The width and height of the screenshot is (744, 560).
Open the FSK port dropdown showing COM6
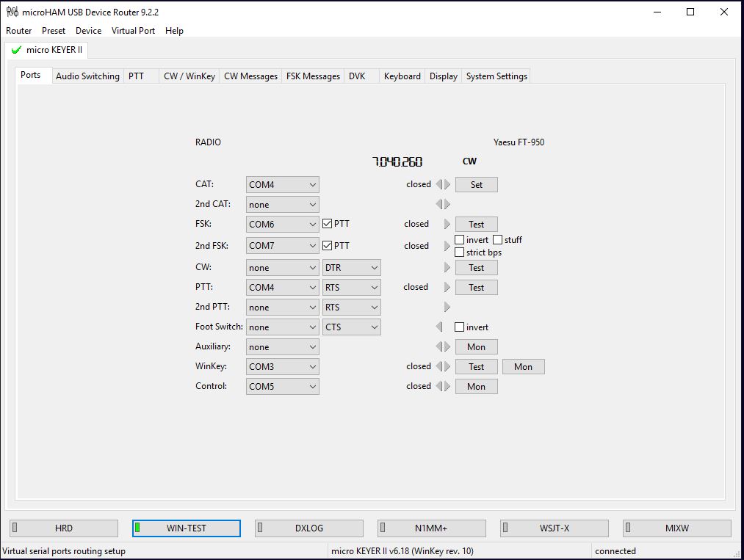[282, 225]
